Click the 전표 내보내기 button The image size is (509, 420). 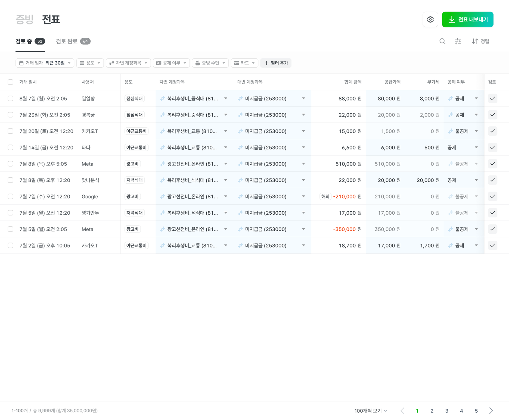pos(467,20)
